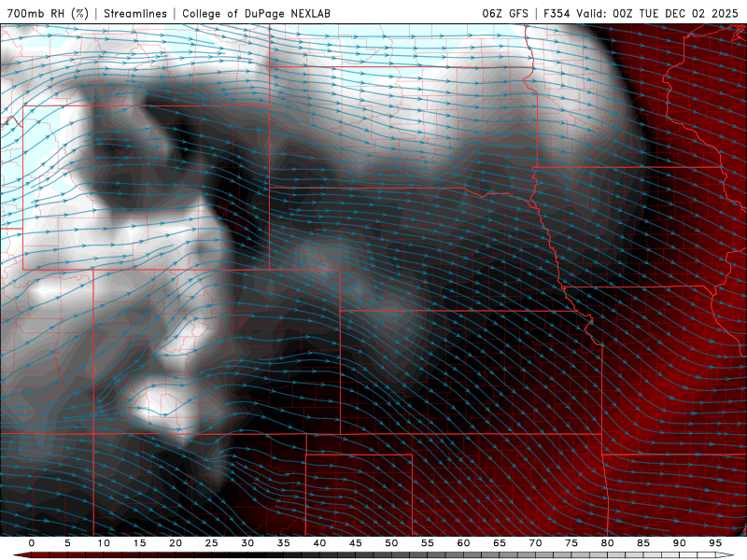Click 'College of DuPage NEXLAB' header text
The width and height of the screenshot is (747, 560).
click(256, 13)
